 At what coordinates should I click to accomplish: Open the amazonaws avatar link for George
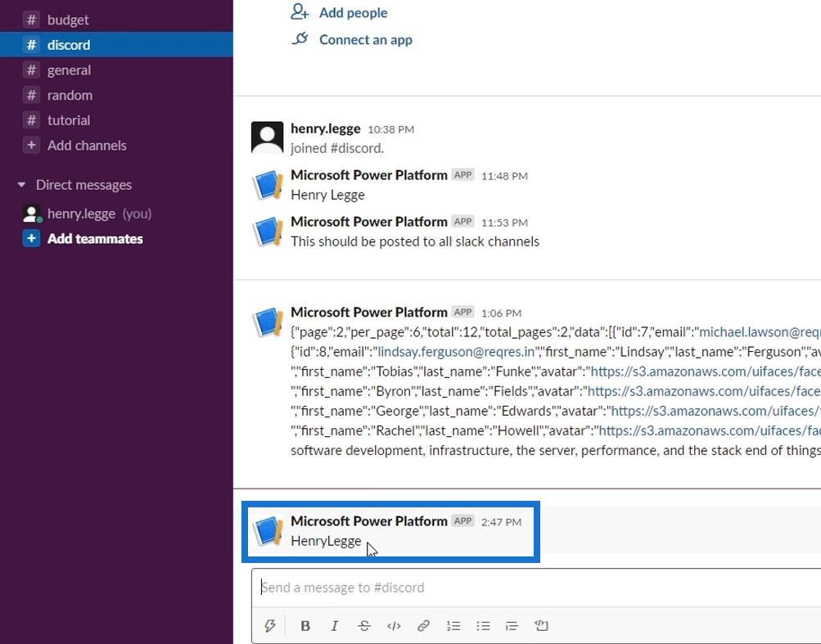715,411
